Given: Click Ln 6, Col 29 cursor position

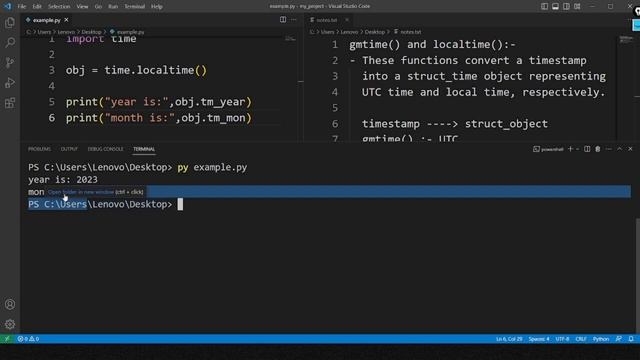Looking at the screenshot, I should [x=509, y=339].
